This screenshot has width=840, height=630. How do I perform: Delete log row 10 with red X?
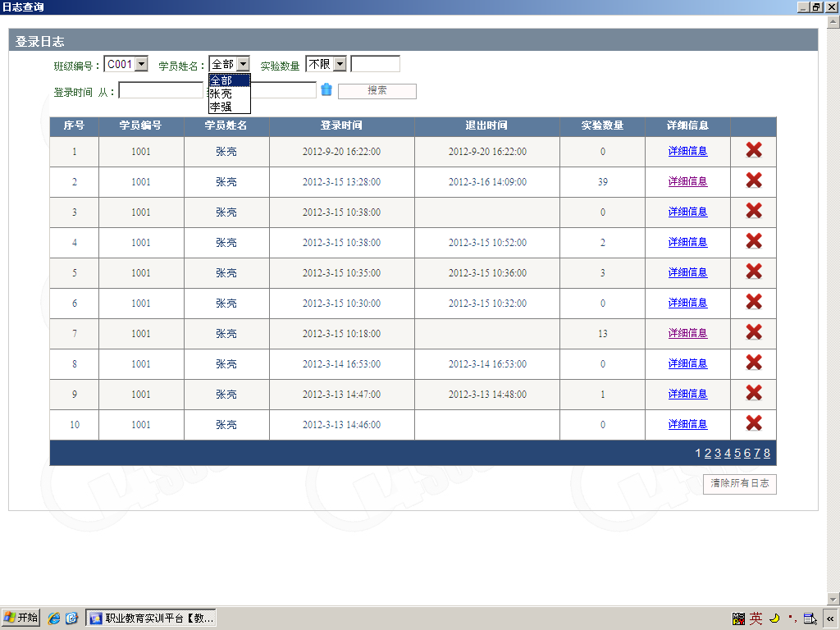point(754,423)
